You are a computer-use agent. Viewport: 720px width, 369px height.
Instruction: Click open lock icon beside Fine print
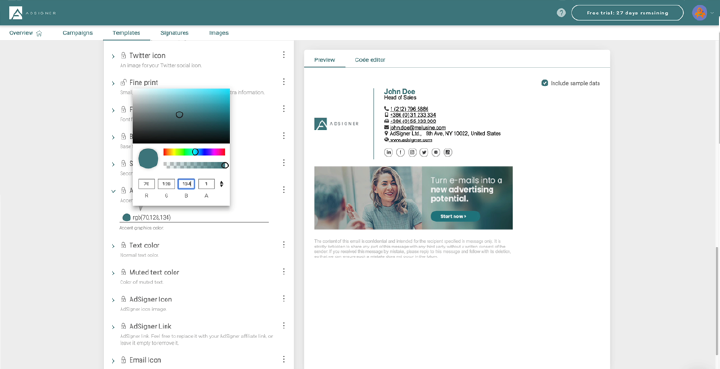[124, 83]
